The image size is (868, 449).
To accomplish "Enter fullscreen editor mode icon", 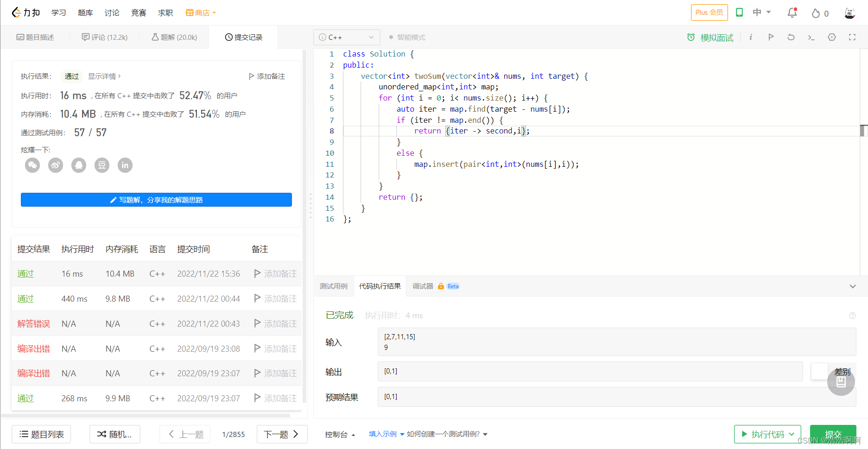I will click(852, 37).
